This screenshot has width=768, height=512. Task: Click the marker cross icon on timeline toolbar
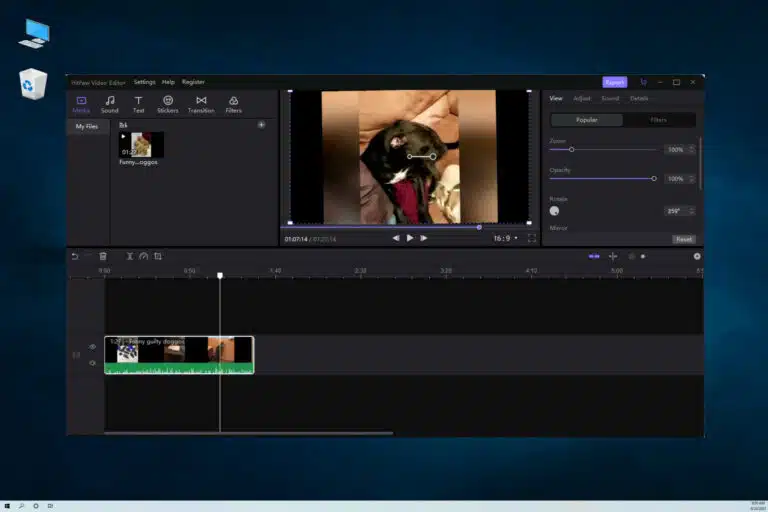pos(613,256)
